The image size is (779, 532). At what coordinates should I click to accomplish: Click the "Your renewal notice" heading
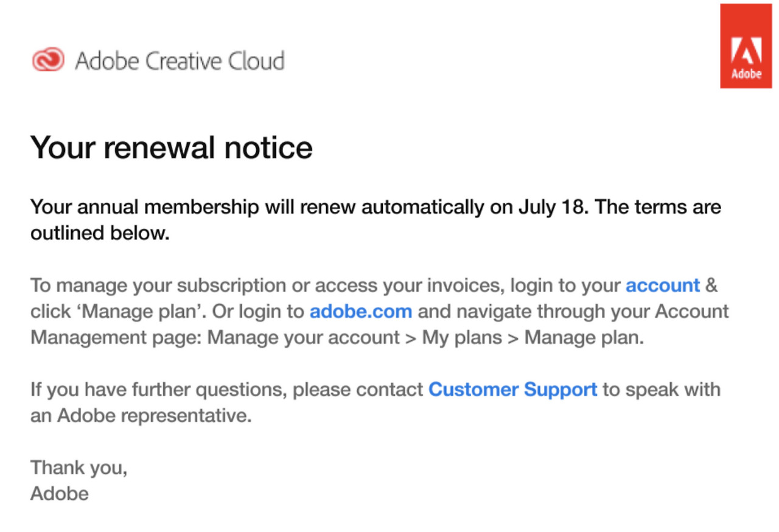(171, 148)
